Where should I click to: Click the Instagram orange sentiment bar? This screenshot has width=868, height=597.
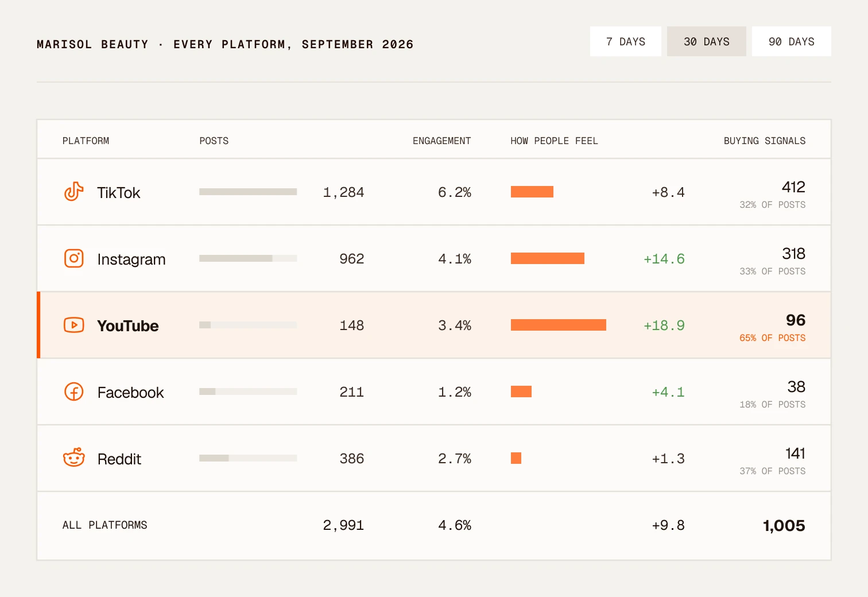(548, 258)
